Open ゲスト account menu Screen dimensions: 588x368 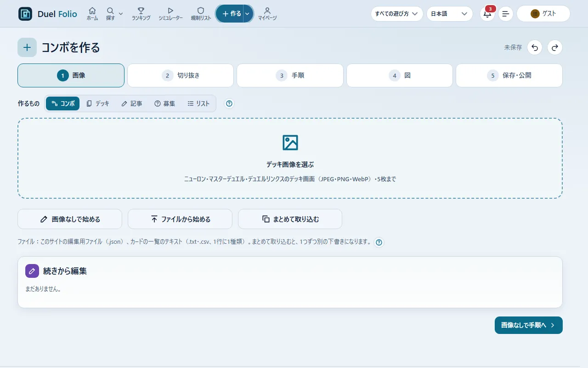coord(543,14)
